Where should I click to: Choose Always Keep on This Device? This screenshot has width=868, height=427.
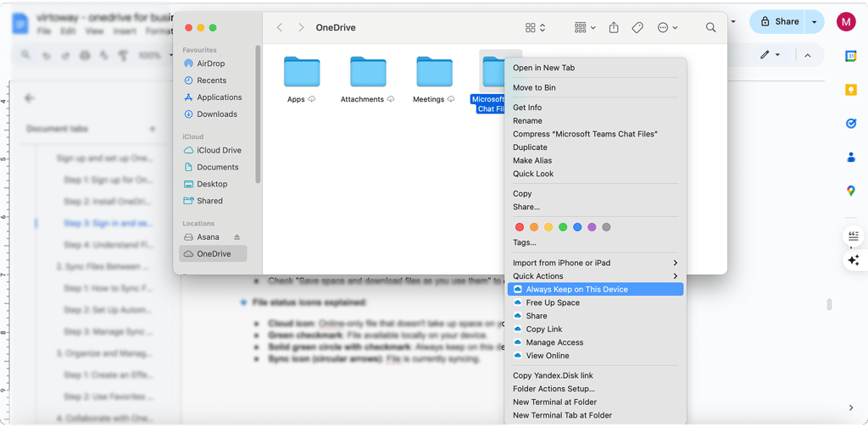(x=596, y=290)
